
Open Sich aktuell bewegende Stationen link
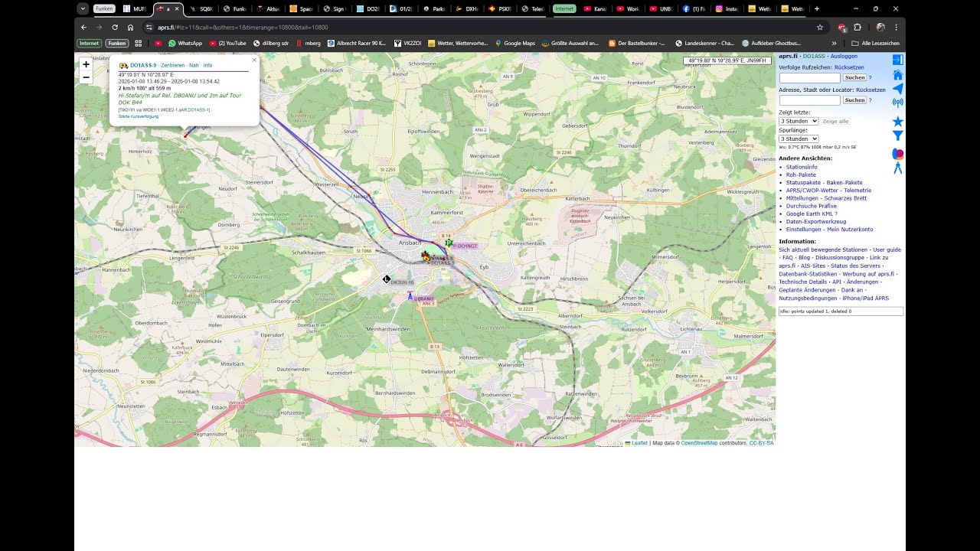tap(823, 249)
